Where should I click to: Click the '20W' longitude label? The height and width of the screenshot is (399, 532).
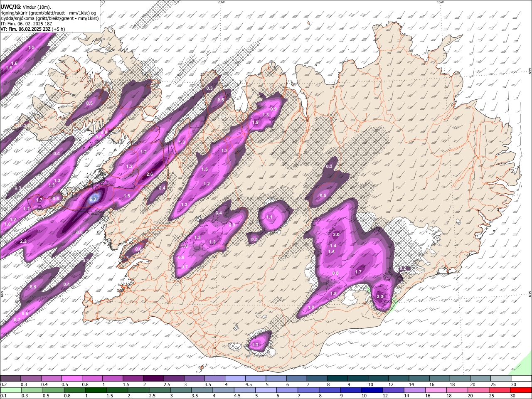pyautogui.click(x=221, y=2)
